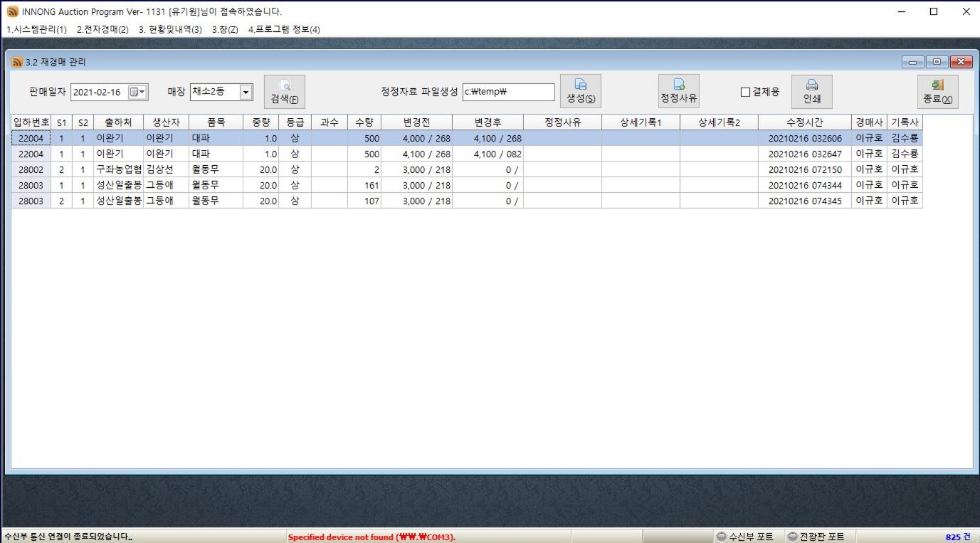Open the 정정사유 correction reason button
The height and width of the screenshot is (543, 980).
678,91
